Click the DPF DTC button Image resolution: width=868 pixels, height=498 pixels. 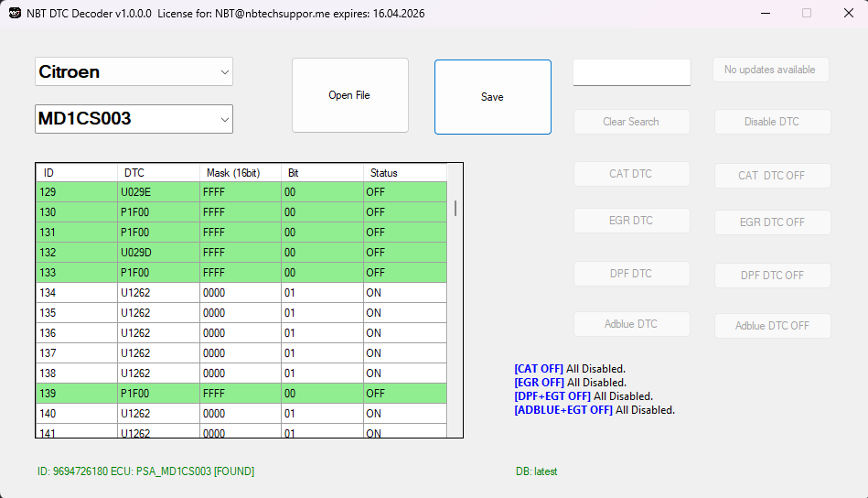coord(631,274)
